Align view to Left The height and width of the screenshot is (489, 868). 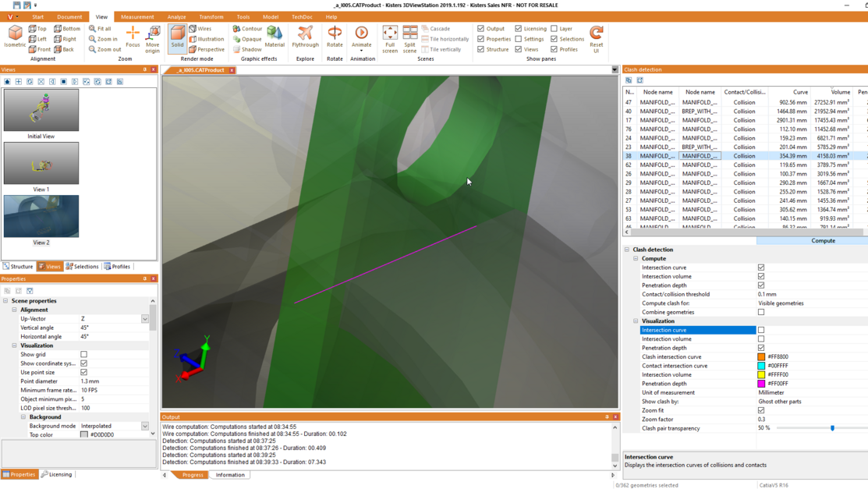point(37,39)
